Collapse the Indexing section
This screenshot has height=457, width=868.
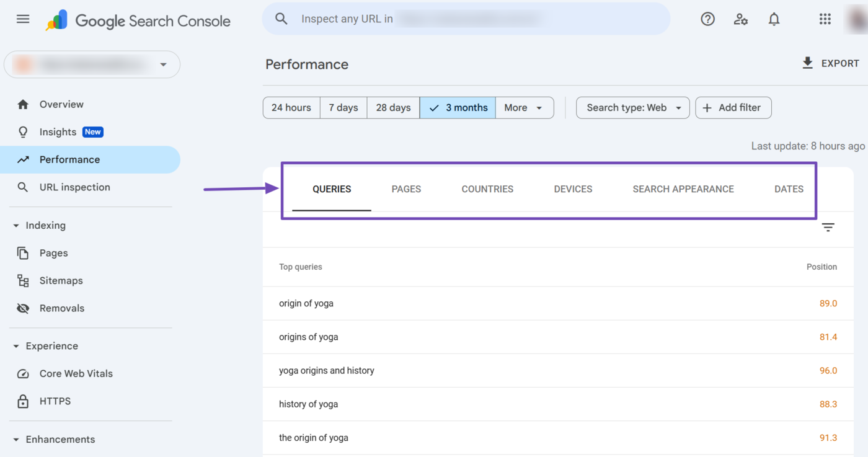pyautogui.click(x=16, y=226)
